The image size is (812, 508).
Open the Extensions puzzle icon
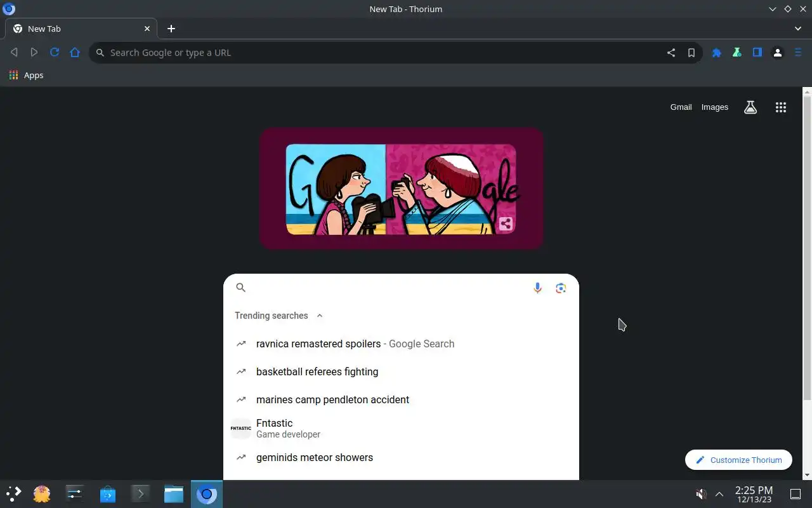[x=717, y=53]
